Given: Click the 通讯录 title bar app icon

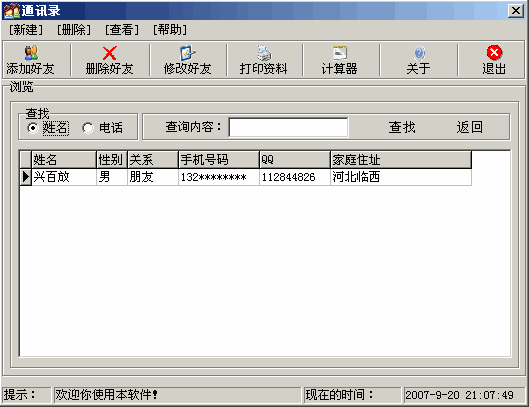Looking at the screenshot, I should pyautogui.click(x=11, y=10).
